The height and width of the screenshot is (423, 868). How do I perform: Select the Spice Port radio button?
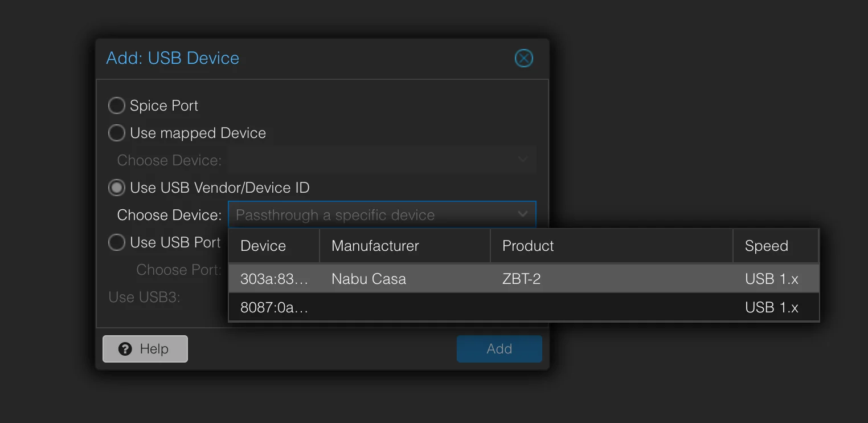(117, 105)
